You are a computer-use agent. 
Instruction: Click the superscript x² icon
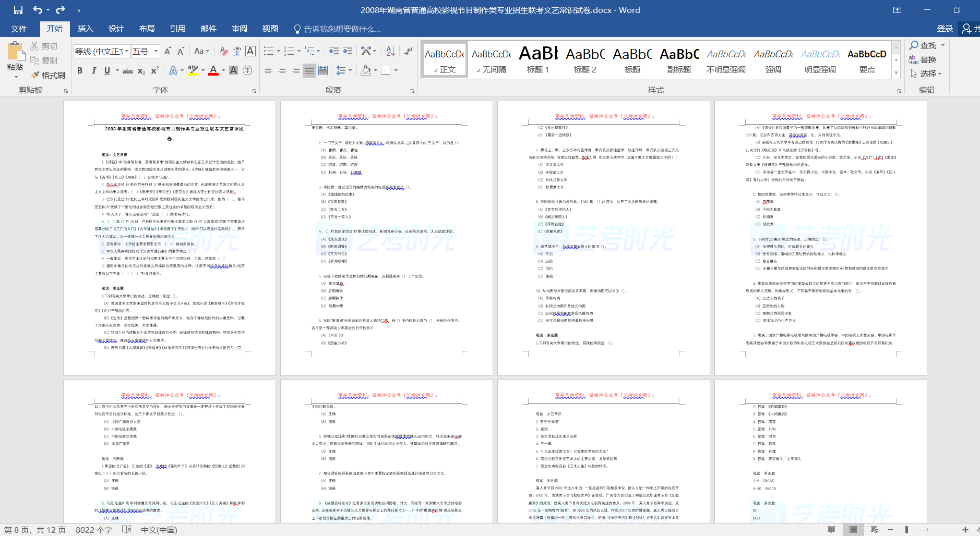[155, 70]
